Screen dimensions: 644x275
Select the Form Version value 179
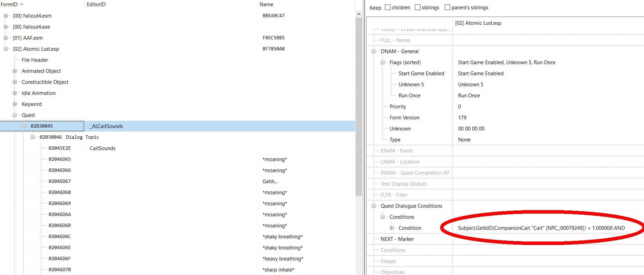462,118
